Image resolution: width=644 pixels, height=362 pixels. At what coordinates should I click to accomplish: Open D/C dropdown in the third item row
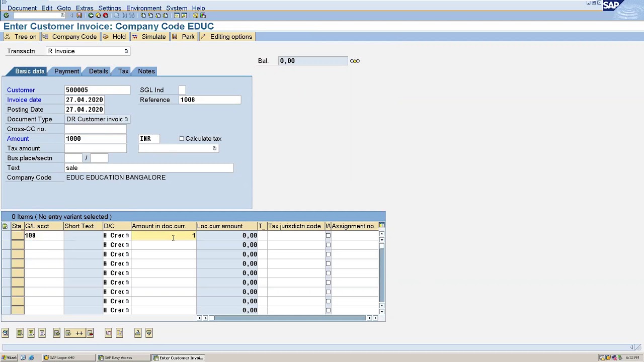[x=127, y=254]
